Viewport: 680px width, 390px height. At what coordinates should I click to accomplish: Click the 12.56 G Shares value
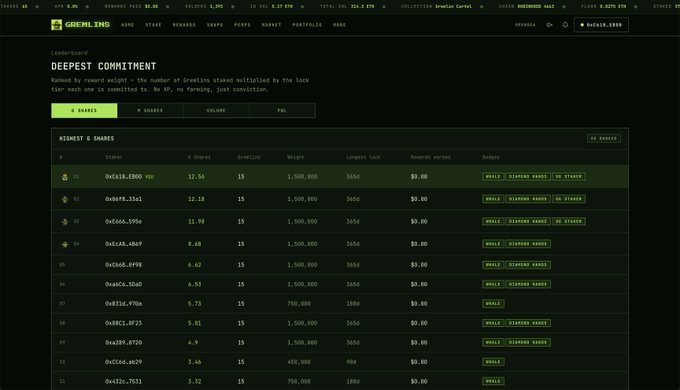pyautogui.click(x=196, y=177)
